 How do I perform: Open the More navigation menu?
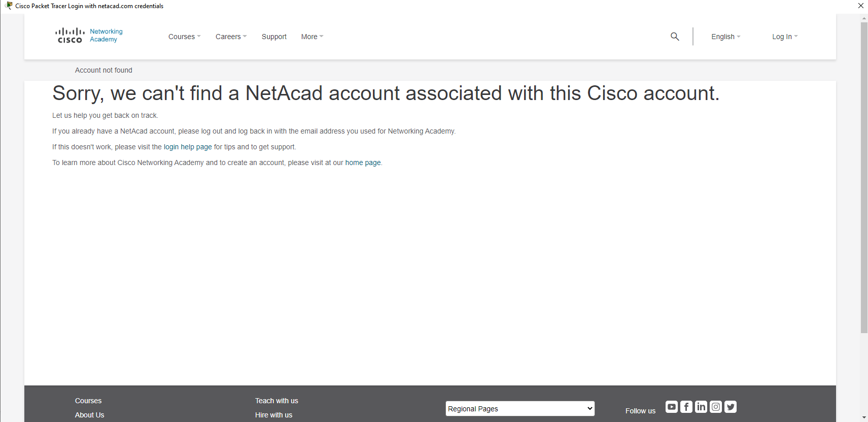[312, 37]
